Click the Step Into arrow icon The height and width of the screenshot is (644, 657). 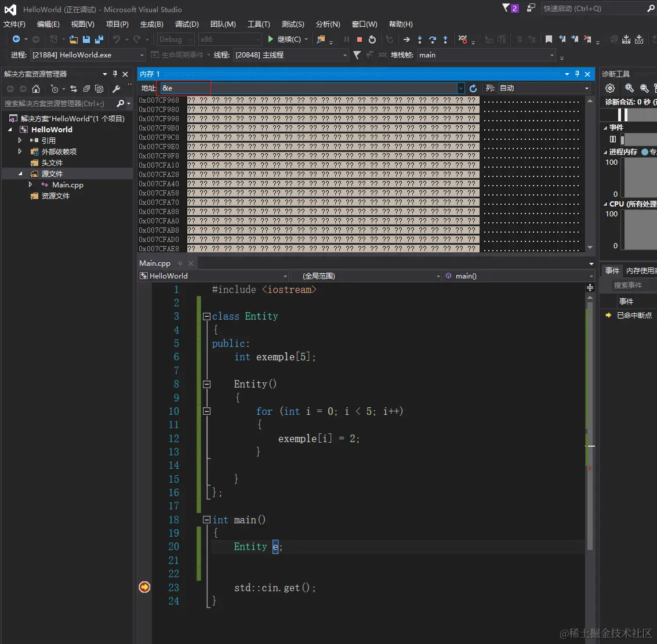click(420, 39)
